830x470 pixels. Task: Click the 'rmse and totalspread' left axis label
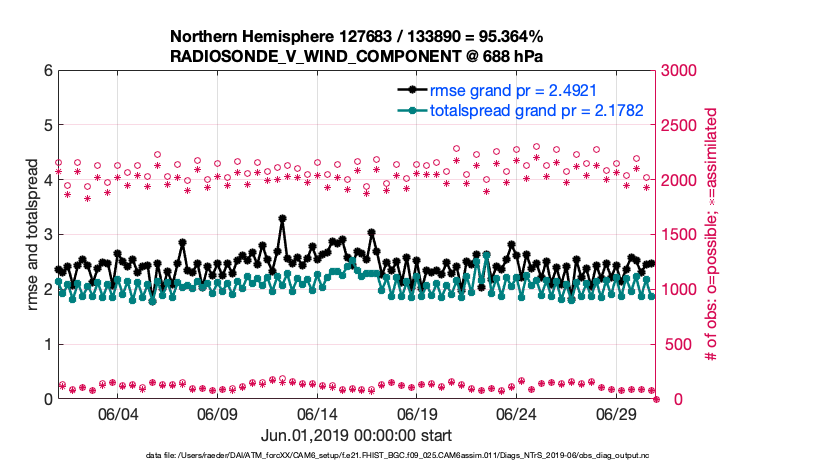[x=33, y=235]
